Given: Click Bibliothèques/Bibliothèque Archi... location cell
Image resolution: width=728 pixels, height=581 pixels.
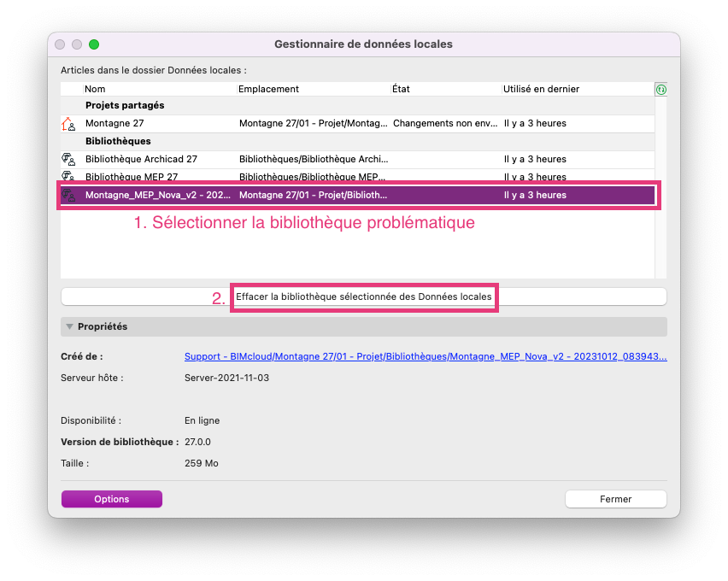Looking at the screenshot, I should 314,159.
